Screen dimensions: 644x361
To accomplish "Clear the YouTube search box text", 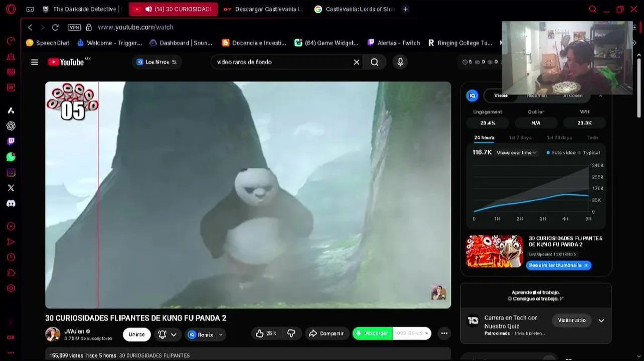I will tap(357, 62).
